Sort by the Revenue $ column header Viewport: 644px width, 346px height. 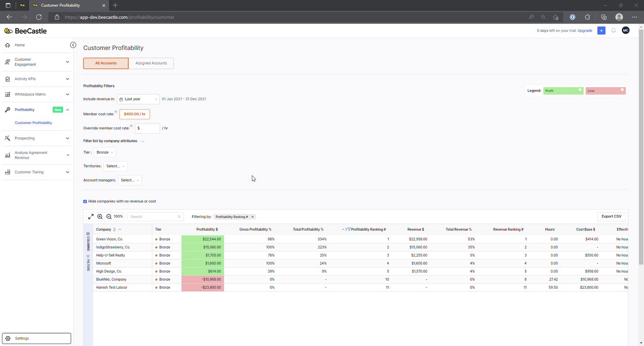click(416, 230)
